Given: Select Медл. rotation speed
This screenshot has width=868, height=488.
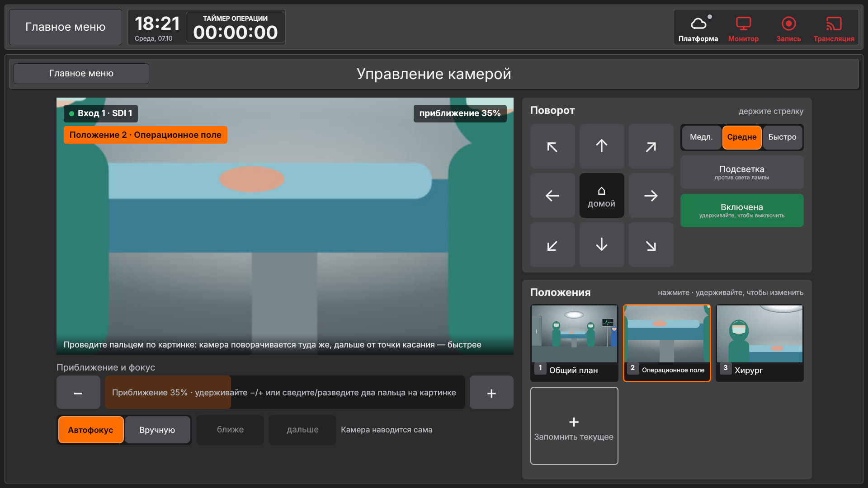Looking at the screenshot, I should [x=701, y=137].
